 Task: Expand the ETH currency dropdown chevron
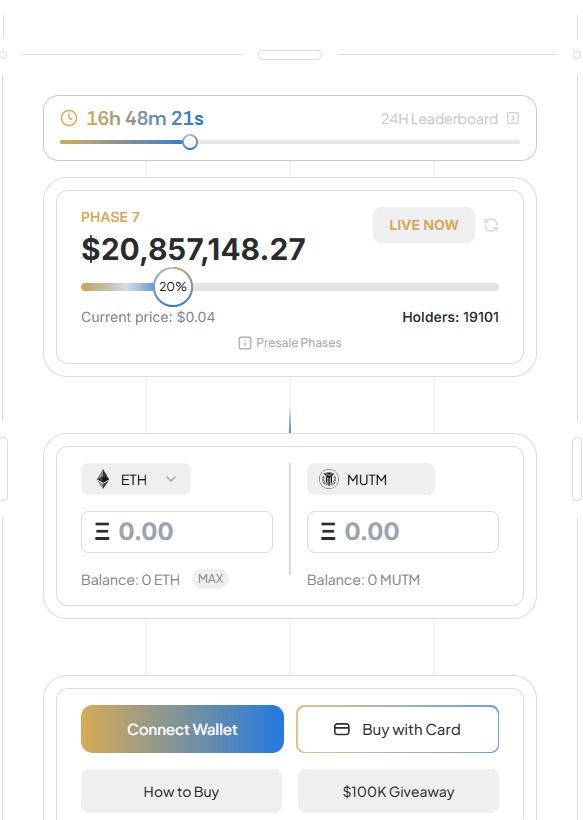(x=171, y=479)
